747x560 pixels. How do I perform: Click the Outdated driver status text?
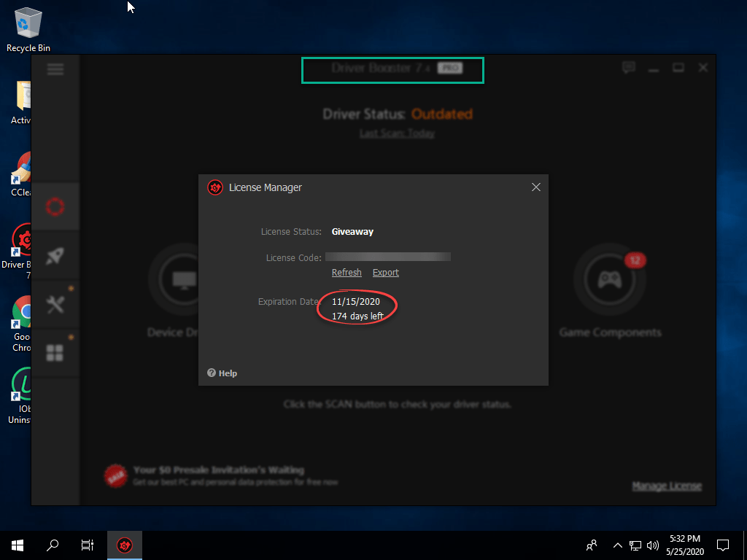pyautogui.click(x=441, y=114)
